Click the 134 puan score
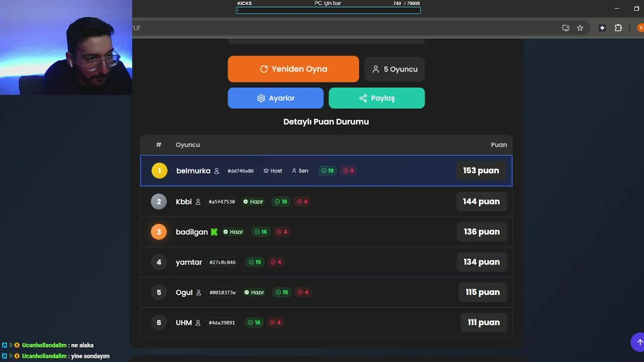Image resolution: width=644 pixels, height=362 pixels. [x=481, y=262]
